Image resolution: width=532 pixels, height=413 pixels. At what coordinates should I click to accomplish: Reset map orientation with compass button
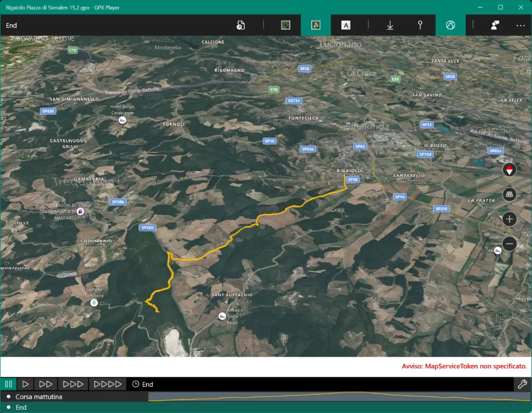509,170
